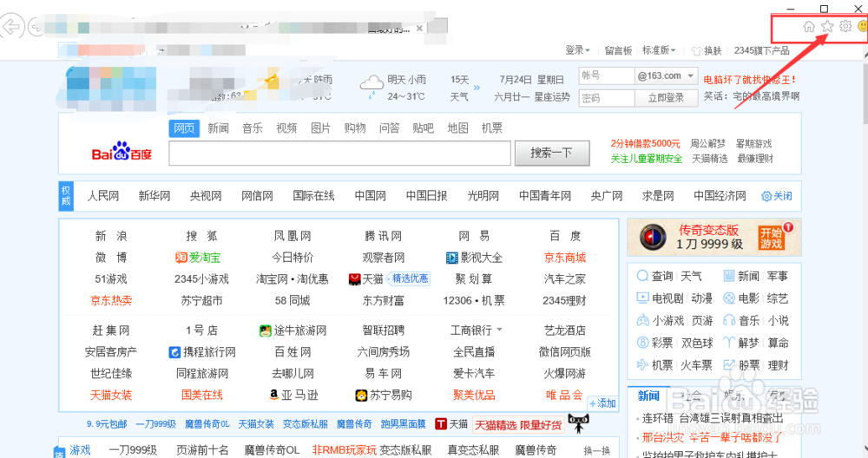
Task: Click the 解梦 icon
Action: [729, 343]
